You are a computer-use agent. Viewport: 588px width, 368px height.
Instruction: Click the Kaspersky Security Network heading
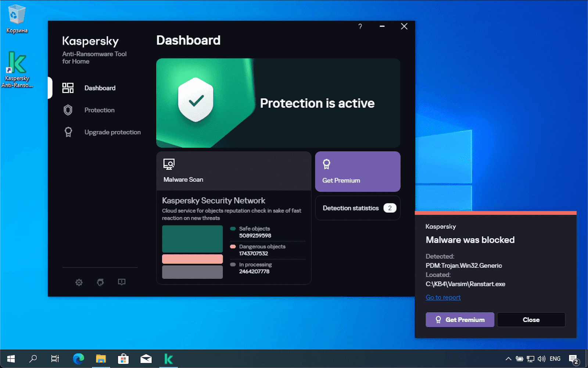click(x=214, y=201)
